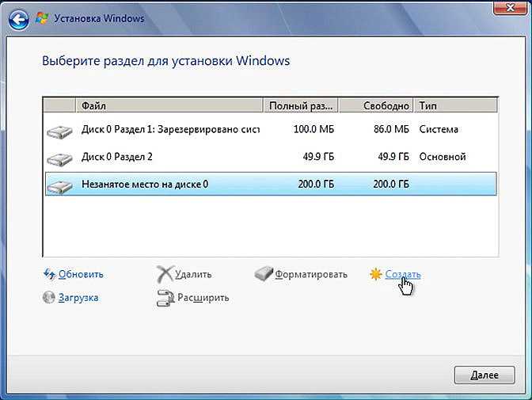The image size is (532, 400).
Task: Sort by the Тип column header
Action: [x=456, y=105]
